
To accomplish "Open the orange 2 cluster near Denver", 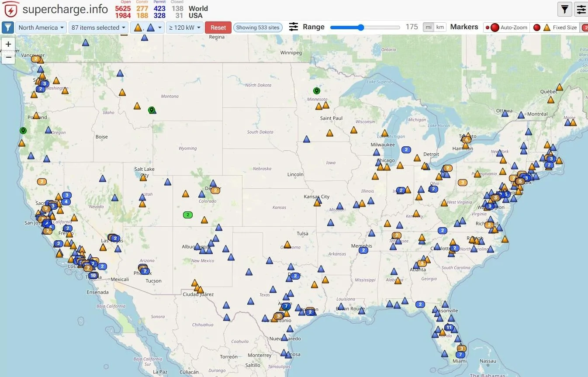I will [x=215, y=190].
